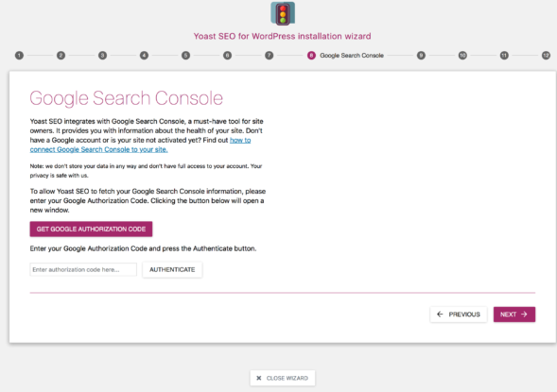Image resolution: width=557 pixels, height=392 pixels.
Task: Close the wizard with Close Wizard button
Action: click(283, 378)
